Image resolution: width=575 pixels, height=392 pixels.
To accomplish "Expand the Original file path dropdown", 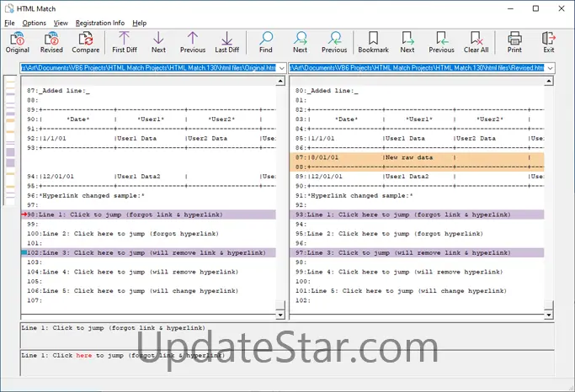I will pos(282,68).
